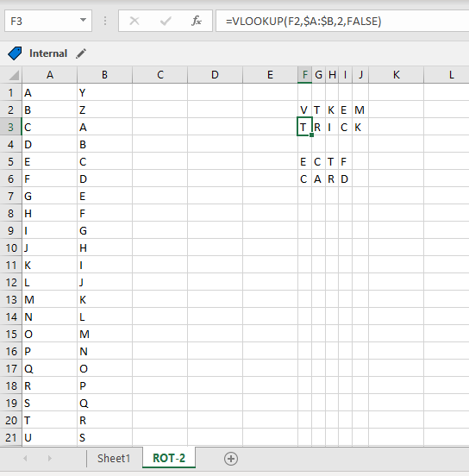
Task: Select cell B1 containing Y
Action: click(104, 92)
